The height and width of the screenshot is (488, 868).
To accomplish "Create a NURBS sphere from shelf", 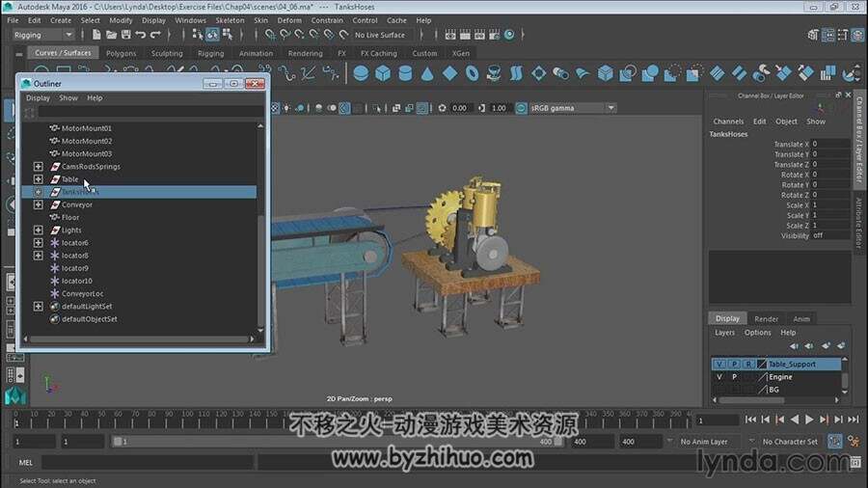I will (361, 73).
